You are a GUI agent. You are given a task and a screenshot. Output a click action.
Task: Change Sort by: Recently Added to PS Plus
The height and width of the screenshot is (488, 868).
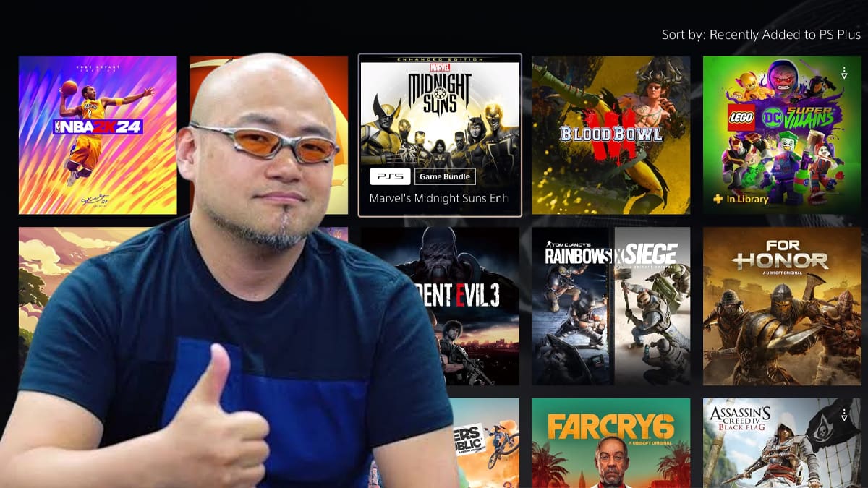tap(762, 34)
